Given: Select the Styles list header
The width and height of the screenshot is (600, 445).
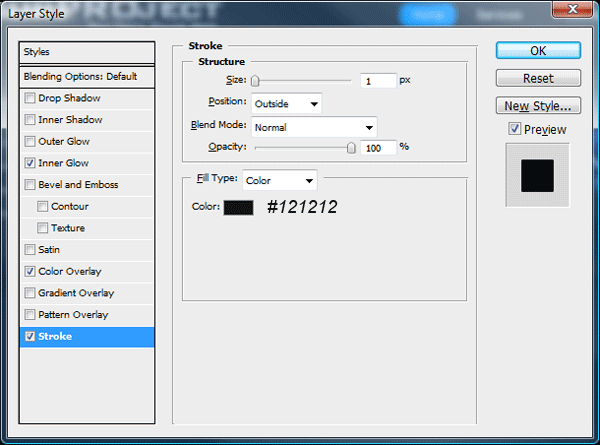Looking at the screenshot, I should [87, 52].
